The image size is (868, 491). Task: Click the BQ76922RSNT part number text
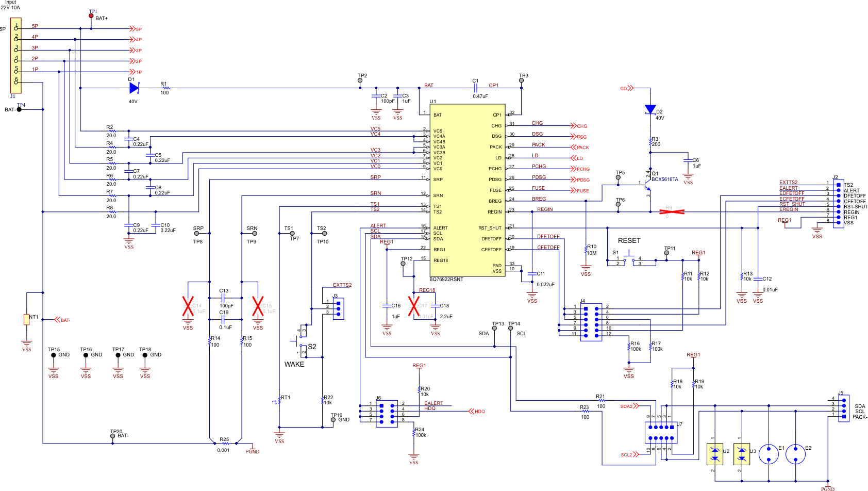[x=446, y=280]
